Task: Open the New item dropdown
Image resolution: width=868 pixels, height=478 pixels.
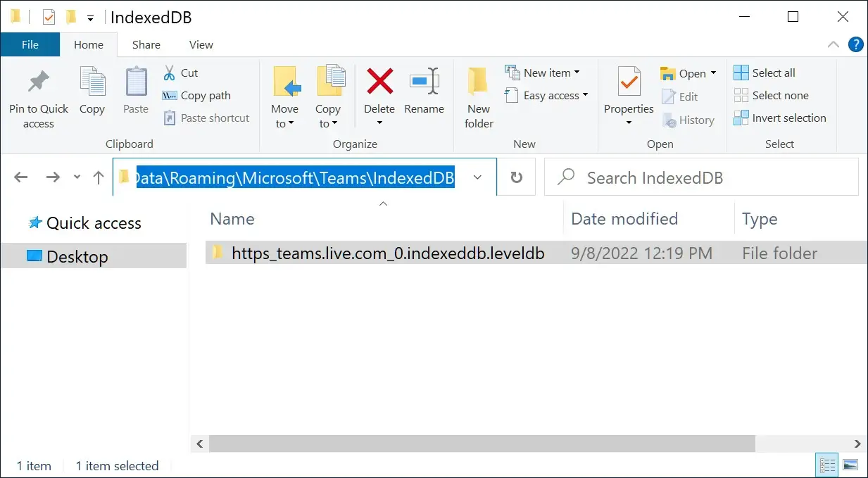Action: click(x=542, y=73)
